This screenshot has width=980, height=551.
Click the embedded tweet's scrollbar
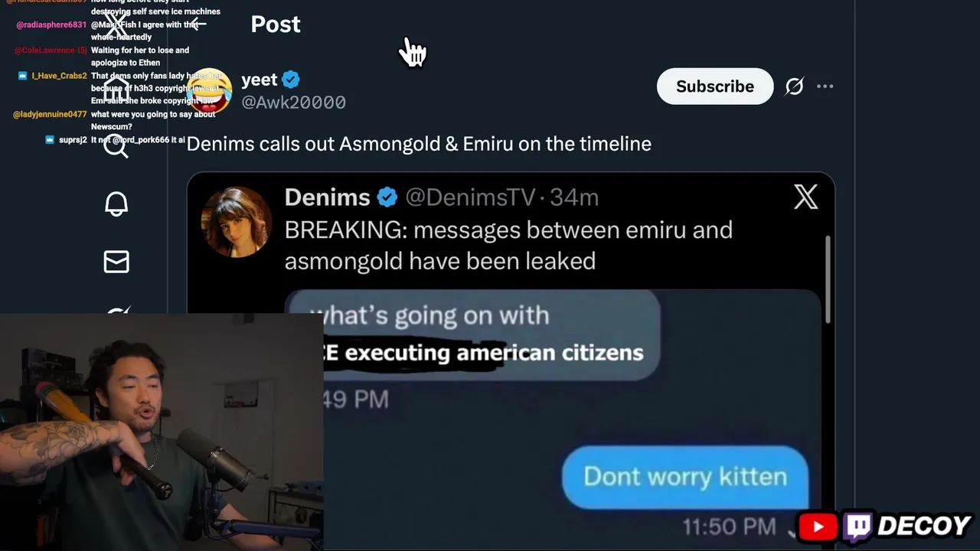[x=828, y=279]
